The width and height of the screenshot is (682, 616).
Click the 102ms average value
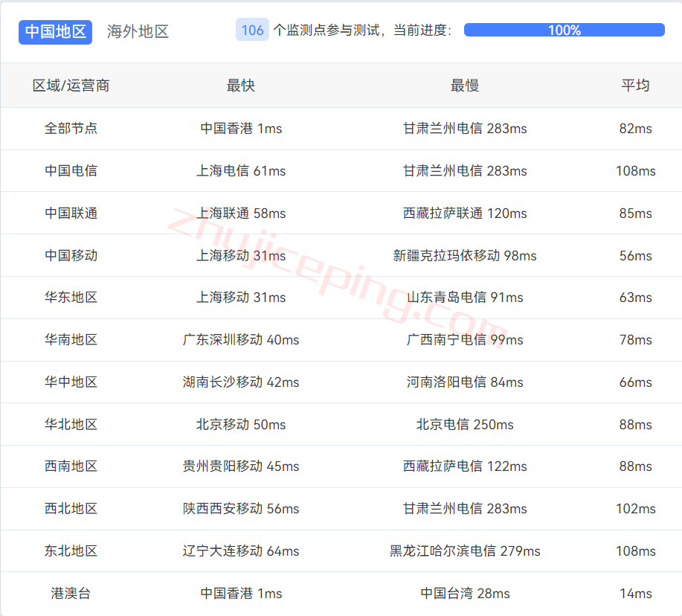[635, 508]
